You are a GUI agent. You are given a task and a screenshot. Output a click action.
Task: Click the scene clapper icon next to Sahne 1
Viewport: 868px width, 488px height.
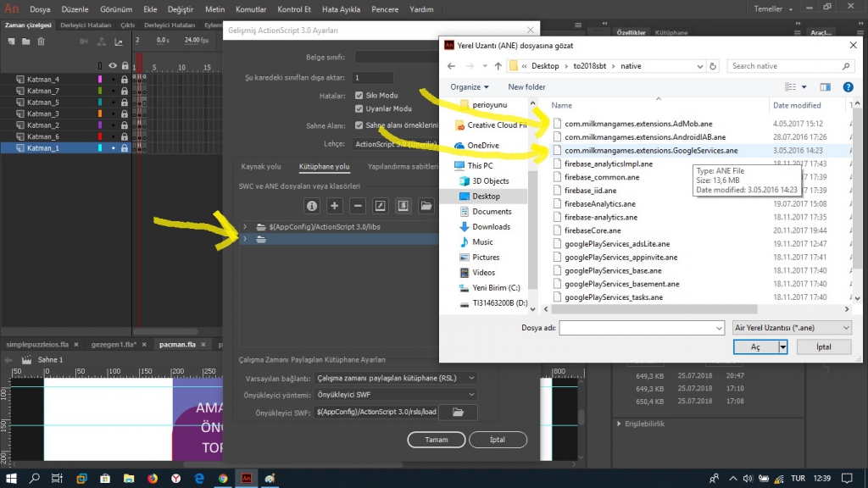point(26,359)
